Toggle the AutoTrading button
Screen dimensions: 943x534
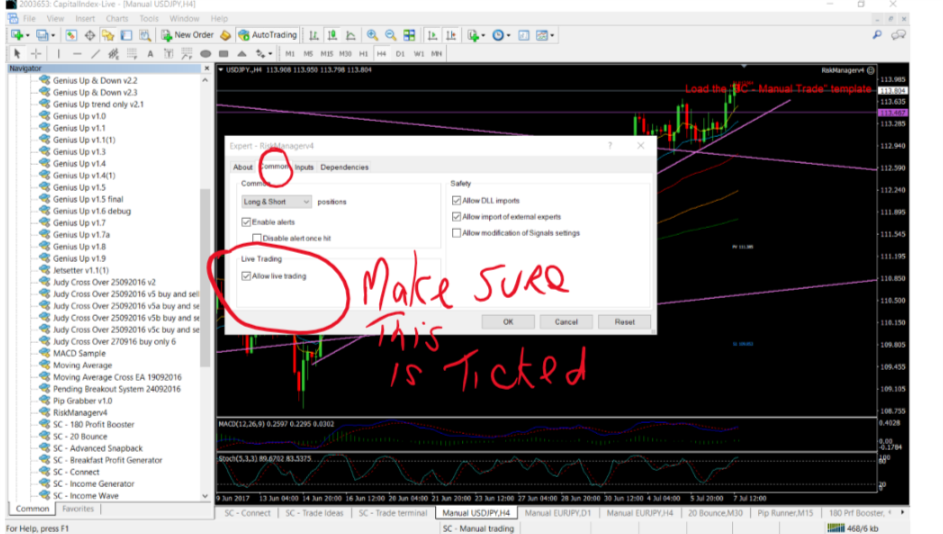click(265, 35)
